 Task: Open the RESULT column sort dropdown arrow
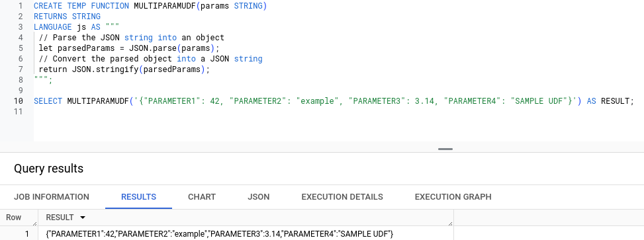83,218
